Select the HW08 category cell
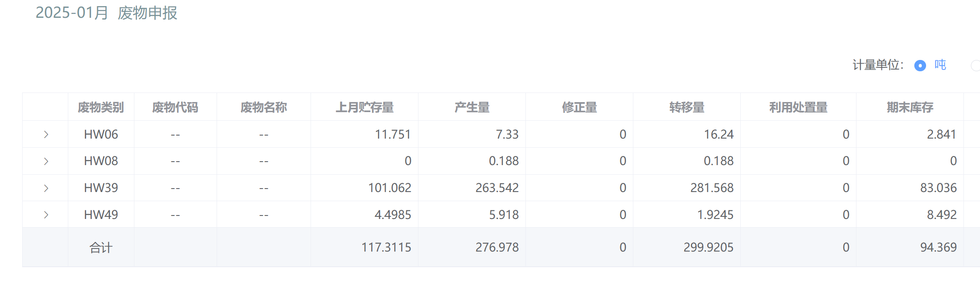 pos(101,161)
